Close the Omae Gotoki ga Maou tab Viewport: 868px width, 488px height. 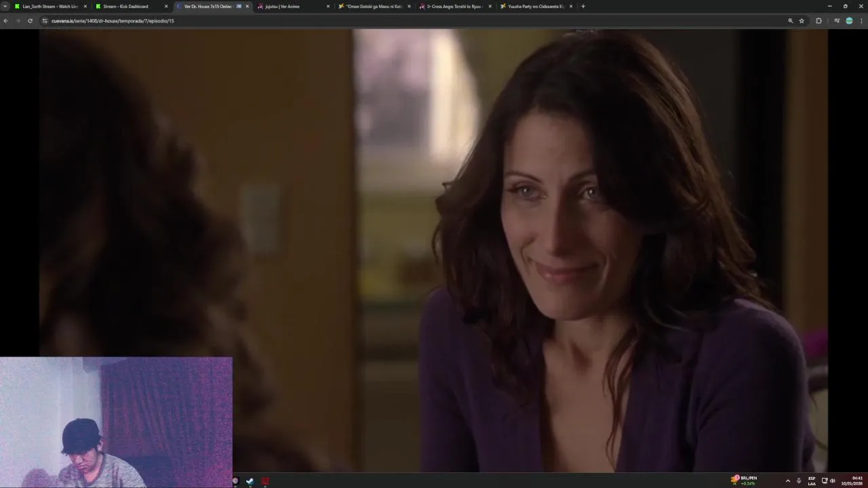409,6
